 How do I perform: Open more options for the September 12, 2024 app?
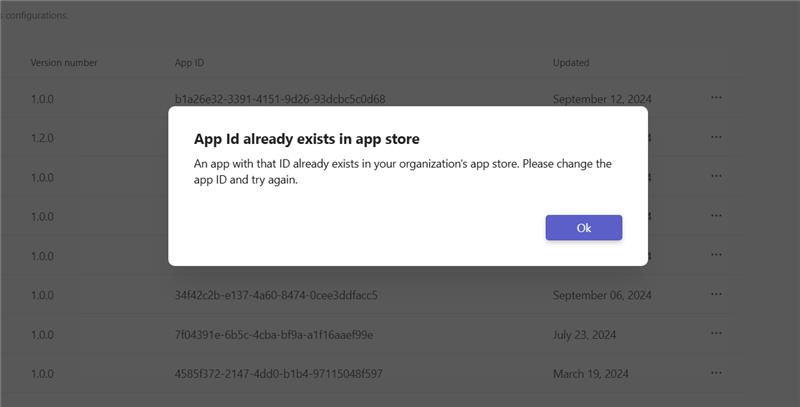tap(716, 98)
